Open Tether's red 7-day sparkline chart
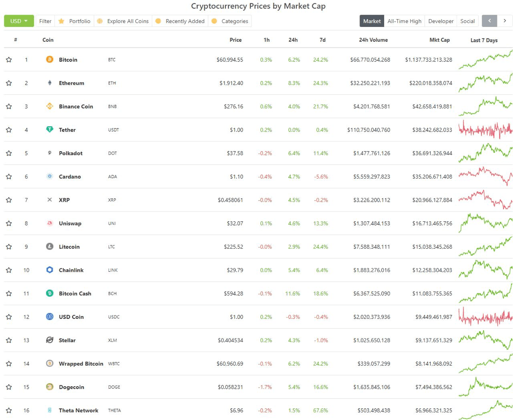This screenshot has height=420, width=529. (485, 130)
